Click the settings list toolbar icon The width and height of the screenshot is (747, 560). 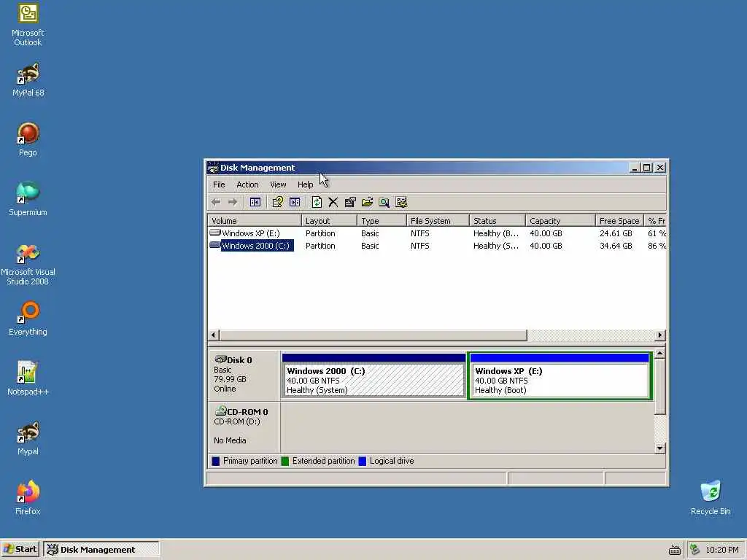pyautogui.click(x=401, y=203)
